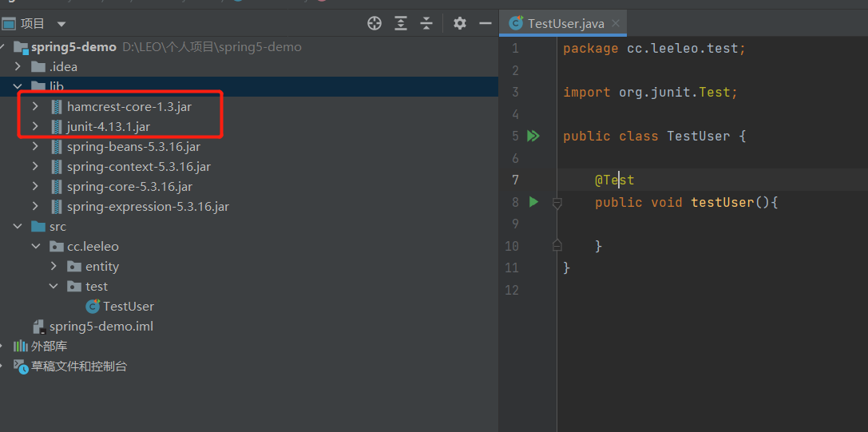
Task: Expand 外部库 external libraries node
Action: tap(5, 347)
